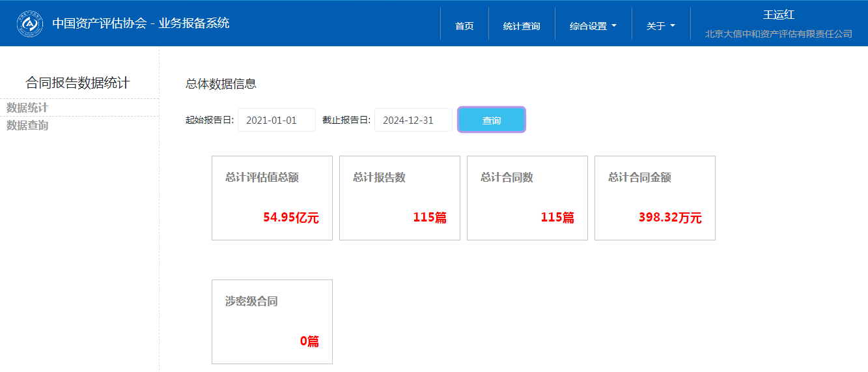Click the company name 北京大信中和资产评估有限责任公司
This screenshot has height=372, width=868.
tap(778, 34)
